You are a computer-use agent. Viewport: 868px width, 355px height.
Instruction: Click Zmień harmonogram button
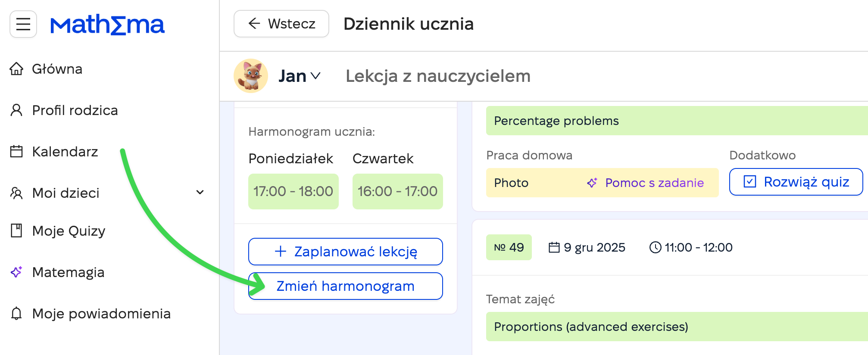click(x=346, y=286)
